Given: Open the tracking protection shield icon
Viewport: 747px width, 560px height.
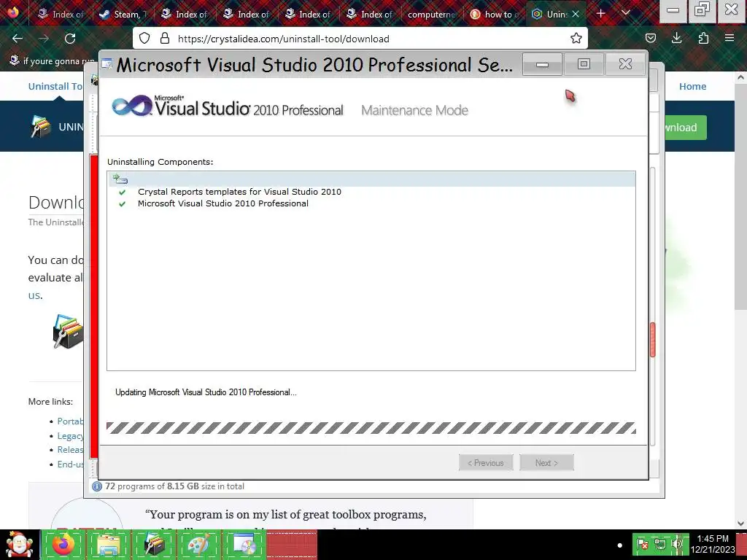Looking at the screenshot, I should click(x=144, y=39).
